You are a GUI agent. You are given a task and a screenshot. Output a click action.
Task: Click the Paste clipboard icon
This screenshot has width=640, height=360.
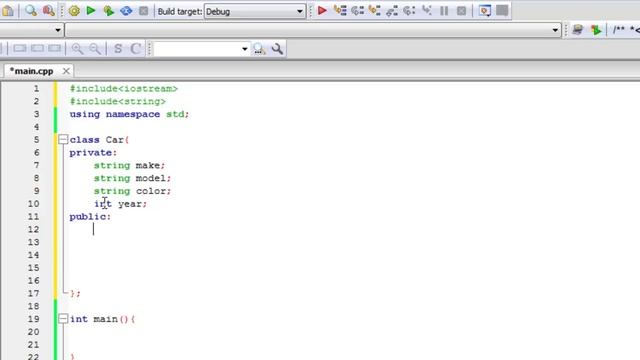[x=7, y=11]
